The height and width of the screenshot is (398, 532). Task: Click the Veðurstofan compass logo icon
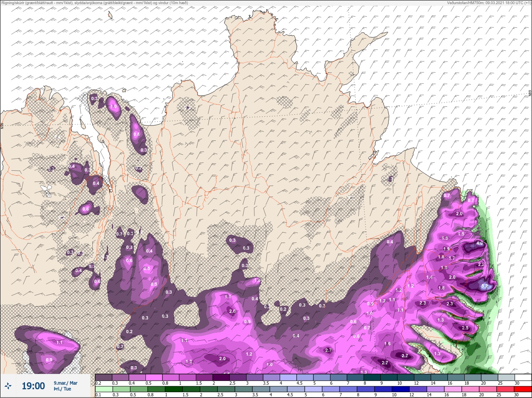click(8, 386)
